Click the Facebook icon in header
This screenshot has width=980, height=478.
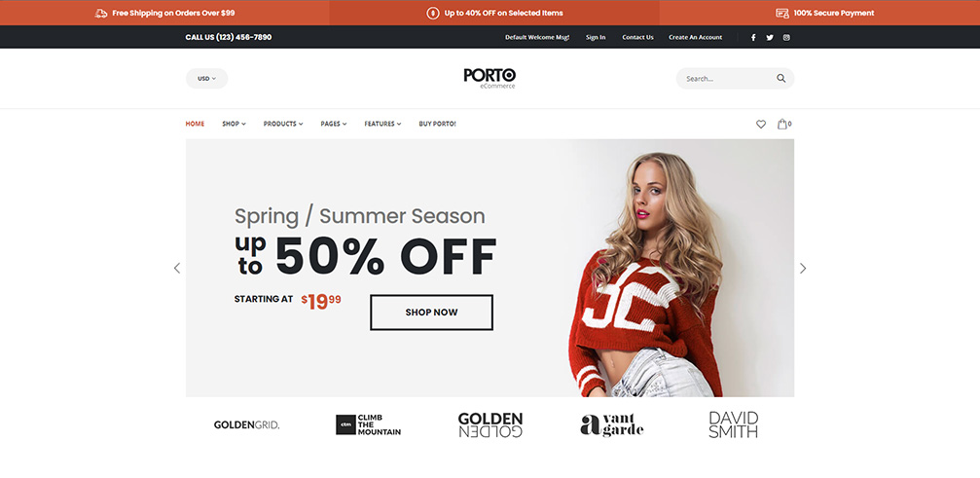[x=753, y=38]
